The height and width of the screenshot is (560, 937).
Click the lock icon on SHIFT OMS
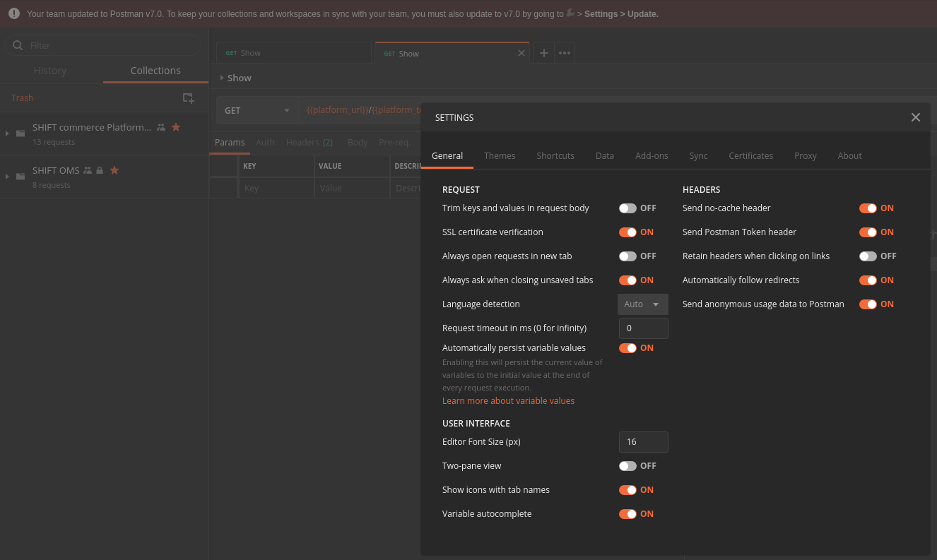(x=100, y=170)
